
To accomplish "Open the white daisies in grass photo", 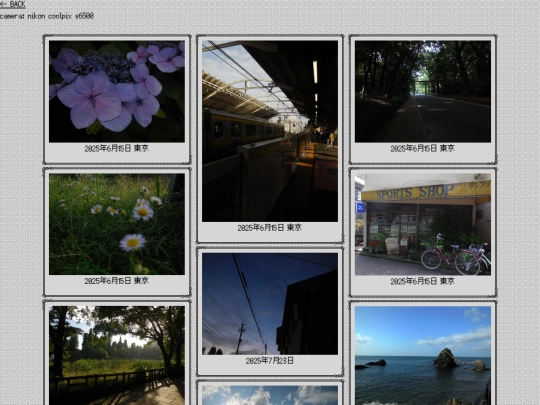I will pos(117,224).
